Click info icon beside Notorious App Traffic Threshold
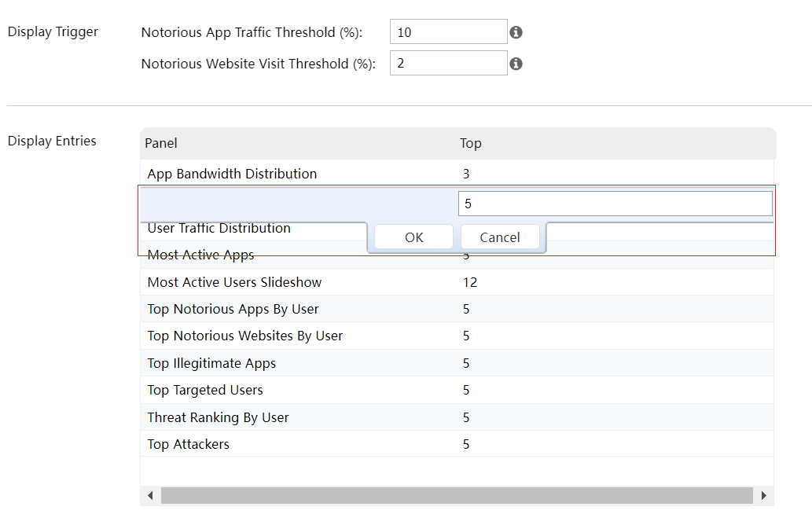This screenshot has width=812, height=514. (x=516, y=32)
